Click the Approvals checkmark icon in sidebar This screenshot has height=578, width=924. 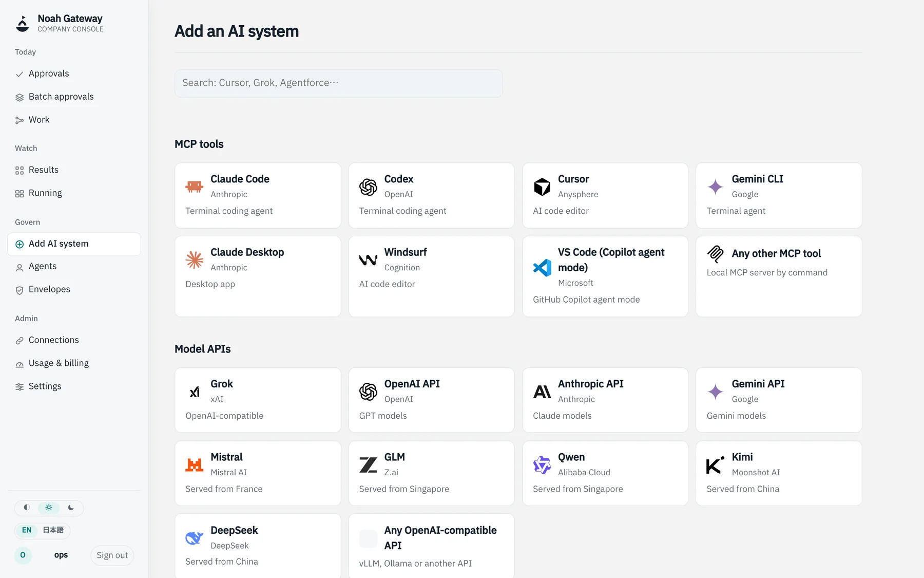(20, 74)
